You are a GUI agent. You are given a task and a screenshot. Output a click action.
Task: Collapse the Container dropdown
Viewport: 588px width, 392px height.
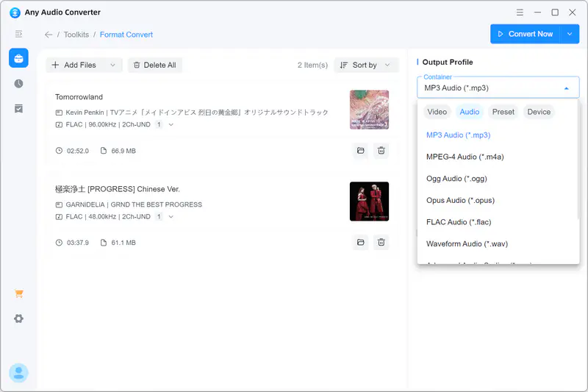point(566,88)
